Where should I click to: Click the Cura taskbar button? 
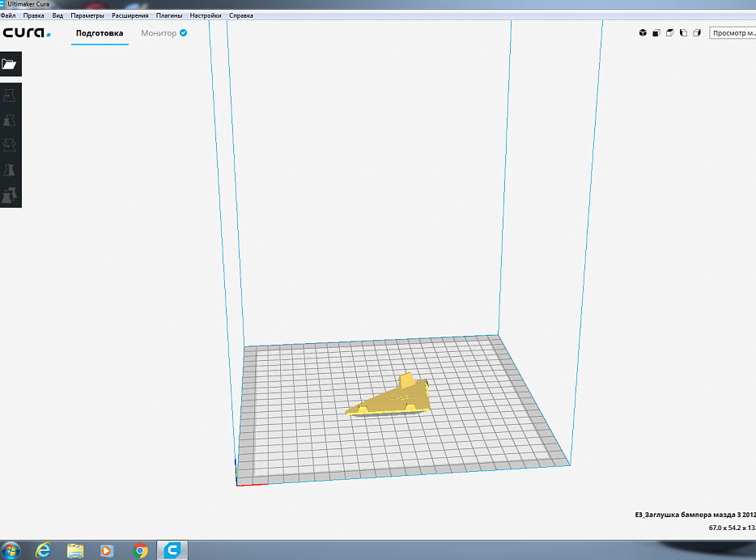click(x=172, y=550)
